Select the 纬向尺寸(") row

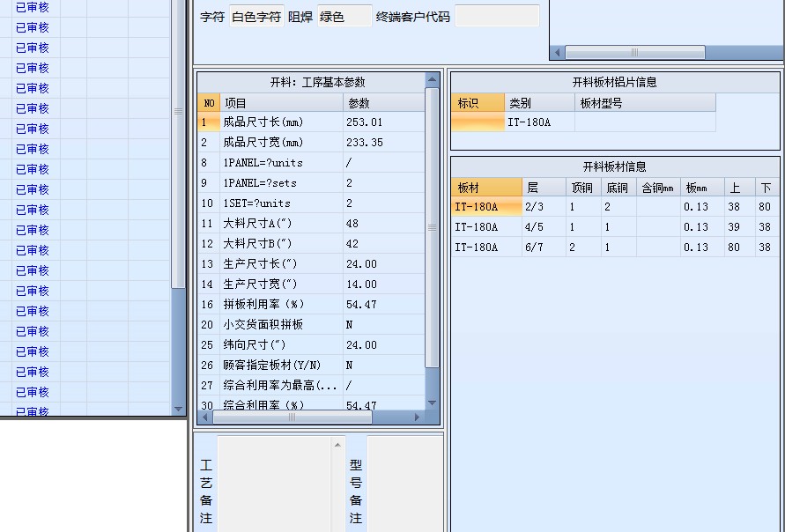311,344
